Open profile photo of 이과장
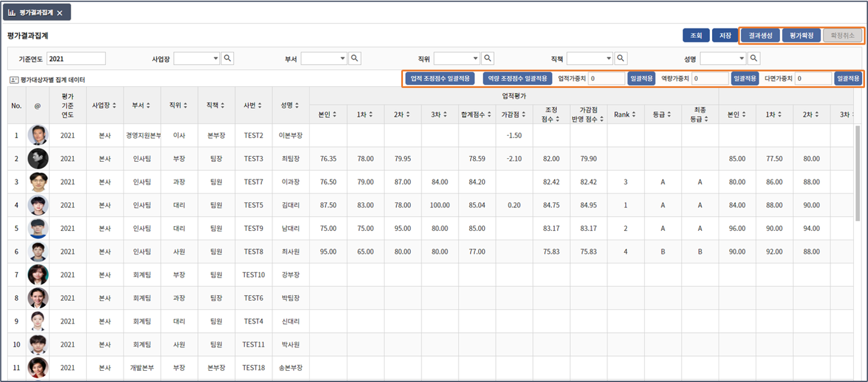The width and height of the screenshot is (868, 382). [38, 181]
